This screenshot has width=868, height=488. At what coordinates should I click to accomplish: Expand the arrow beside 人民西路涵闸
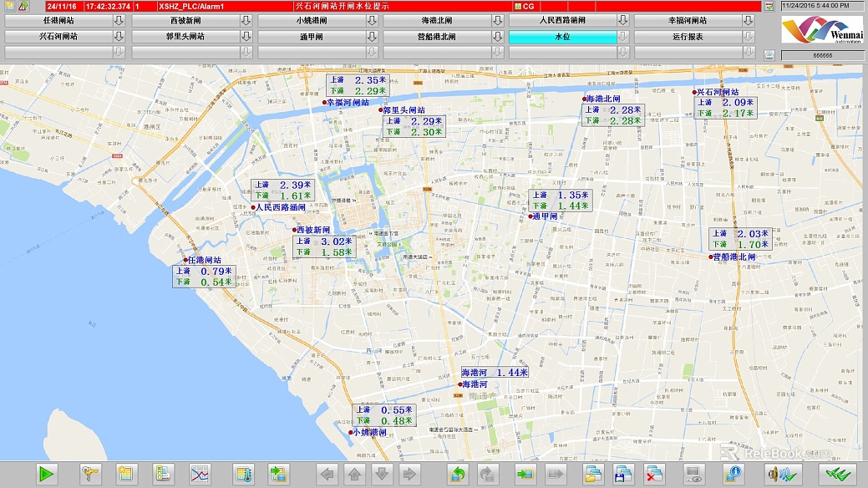click(623, 21)
